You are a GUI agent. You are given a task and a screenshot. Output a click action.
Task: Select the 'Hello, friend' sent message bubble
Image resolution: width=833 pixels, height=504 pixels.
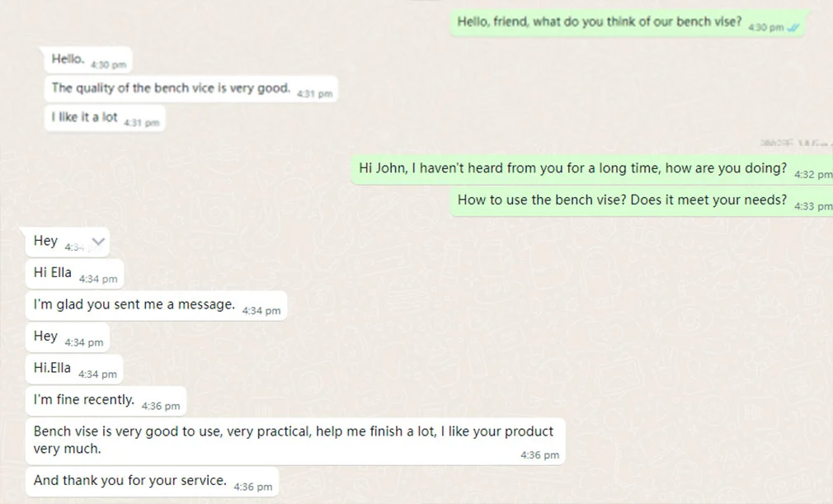pyautogui.click(x=600, y=22)
